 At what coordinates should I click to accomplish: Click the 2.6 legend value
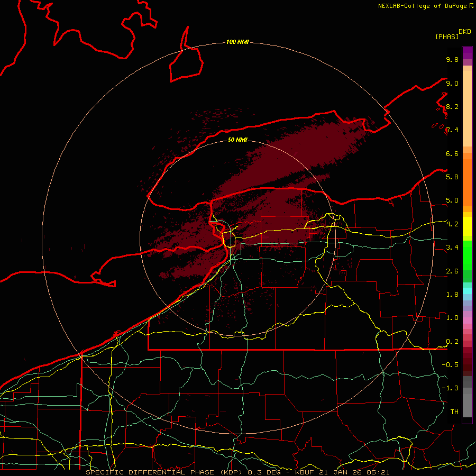[452, 271]
